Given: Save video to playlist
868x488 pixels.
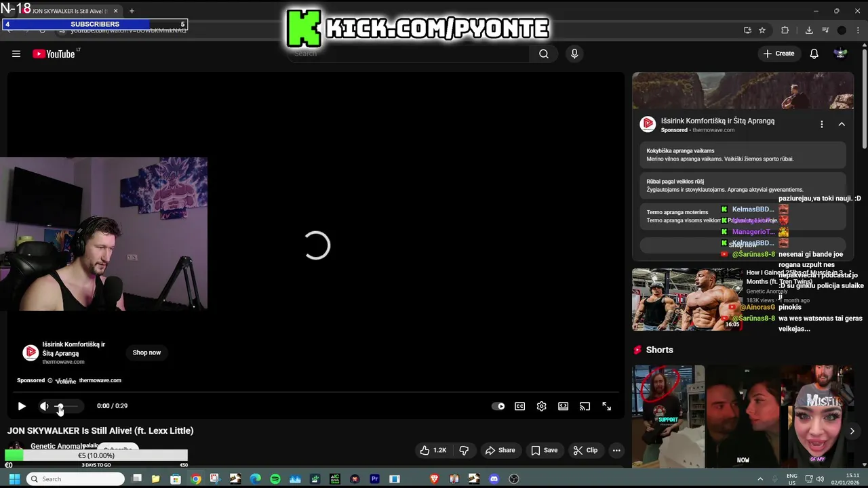Looking at the screenshot, I should point(544,450).
